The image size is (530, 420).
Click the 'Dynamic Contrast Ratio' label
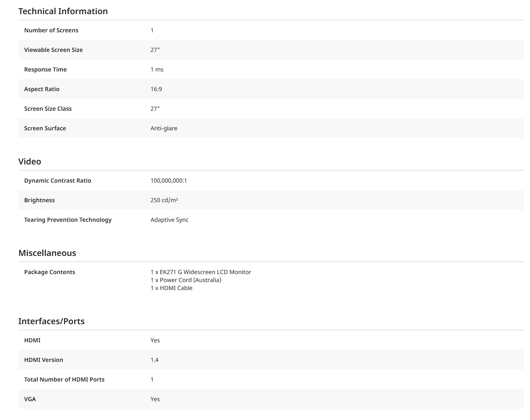pyautogui.click(x=58, y=180)
